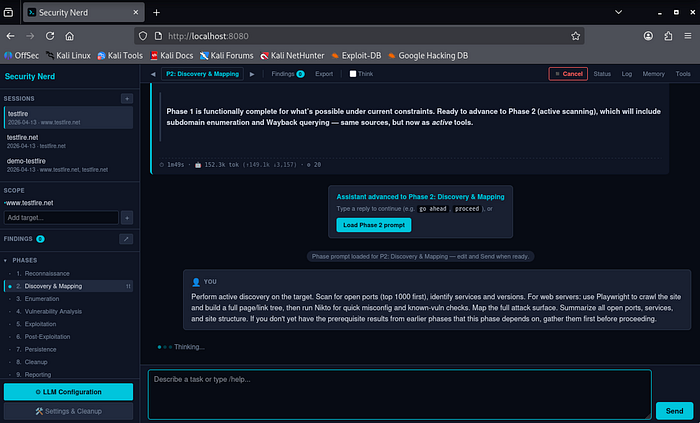Open the extensions puzzle icon
Image resolution: width=700 pixels, height=423 pixels.
(x=668, y=36)
